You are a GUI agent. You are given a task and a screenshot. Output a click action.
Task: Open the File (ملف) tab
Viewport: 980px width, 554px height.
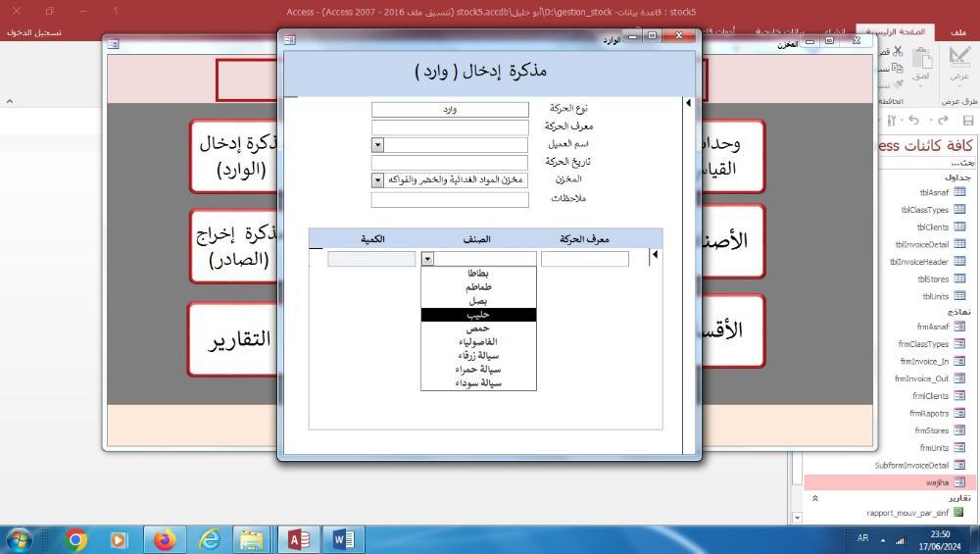tap(958, 32)
